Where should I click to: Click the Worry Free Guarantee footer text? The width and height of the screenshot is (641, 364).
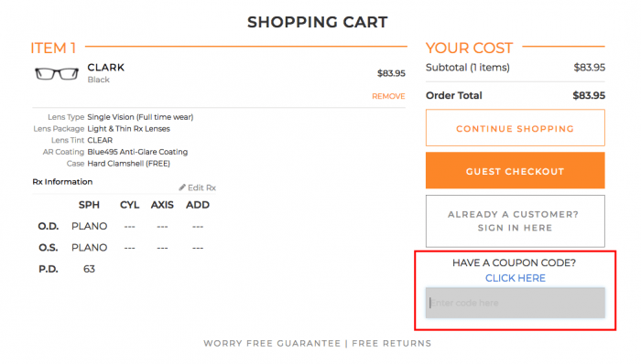coord(272,344)
